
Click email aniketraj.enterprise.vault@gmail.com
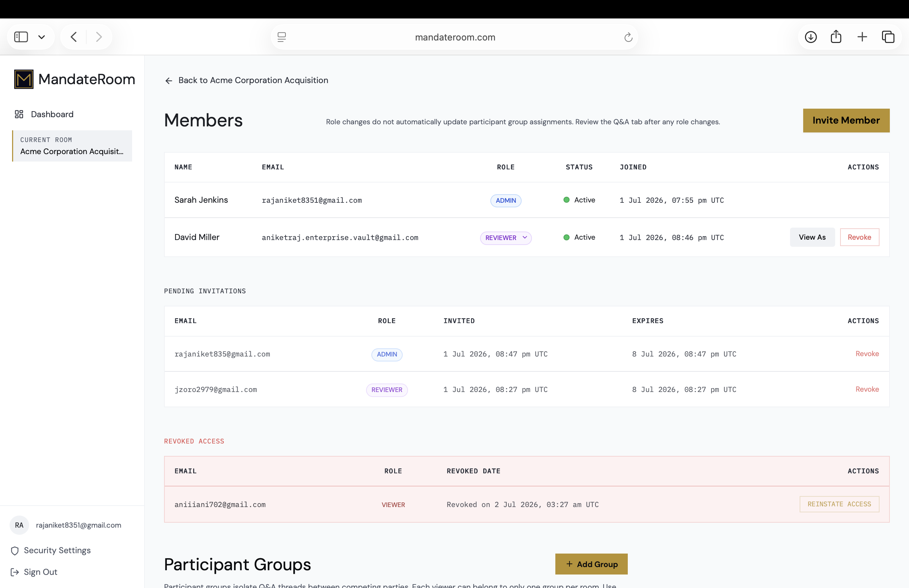click(x=340, y=238)
